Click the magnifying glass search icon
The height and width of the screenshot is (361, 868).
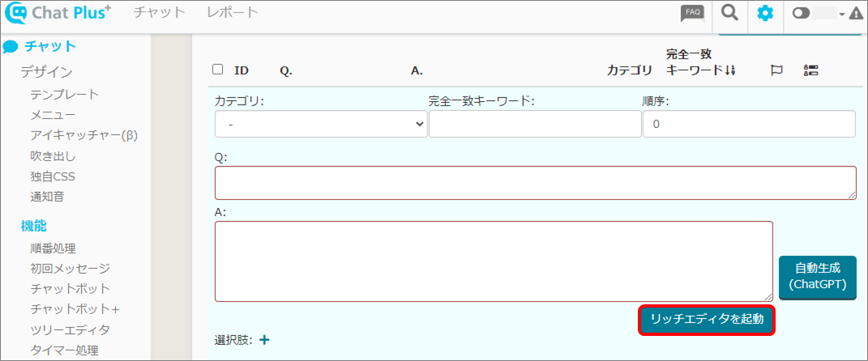tap(730, 13)
